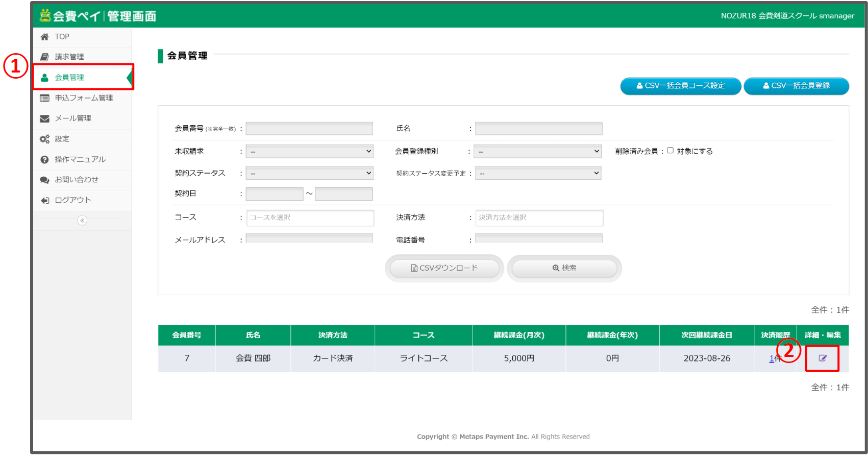868x456 pixels.
Task: Select ログアウト from the sidebar menu
Action: tap(72, 200)
